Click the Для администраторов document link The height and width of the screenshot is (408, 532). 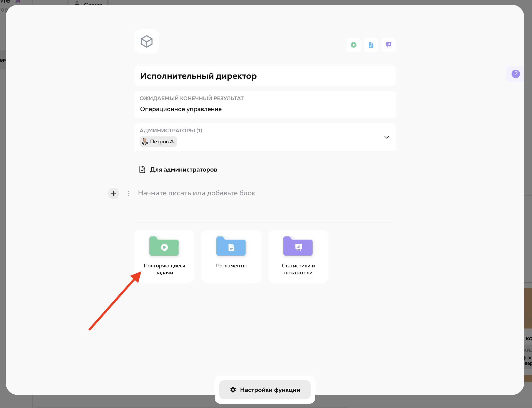[183, 170]
